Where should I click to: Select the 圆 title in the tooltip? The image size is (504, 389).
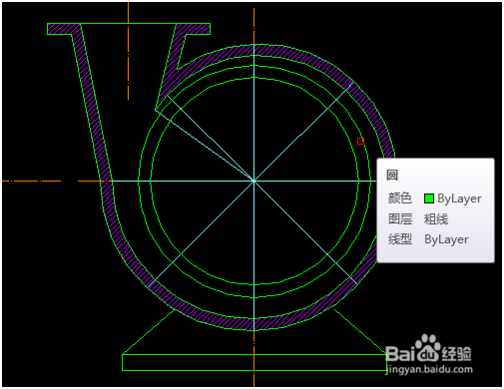click(392, 175)
